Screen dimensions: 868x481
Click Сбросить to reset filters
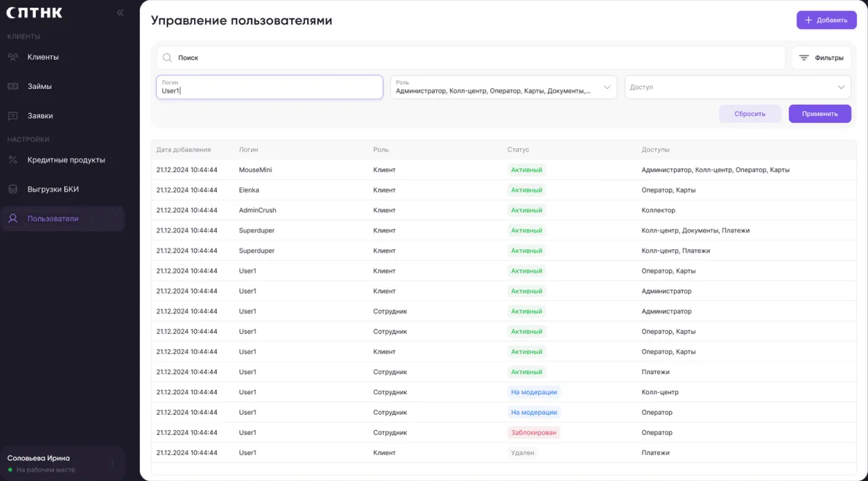pos(750,114)
